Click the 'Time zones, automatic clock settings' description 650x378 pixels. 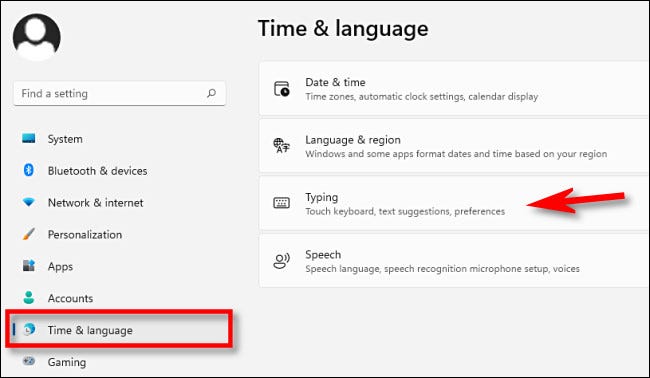point(422,97)
